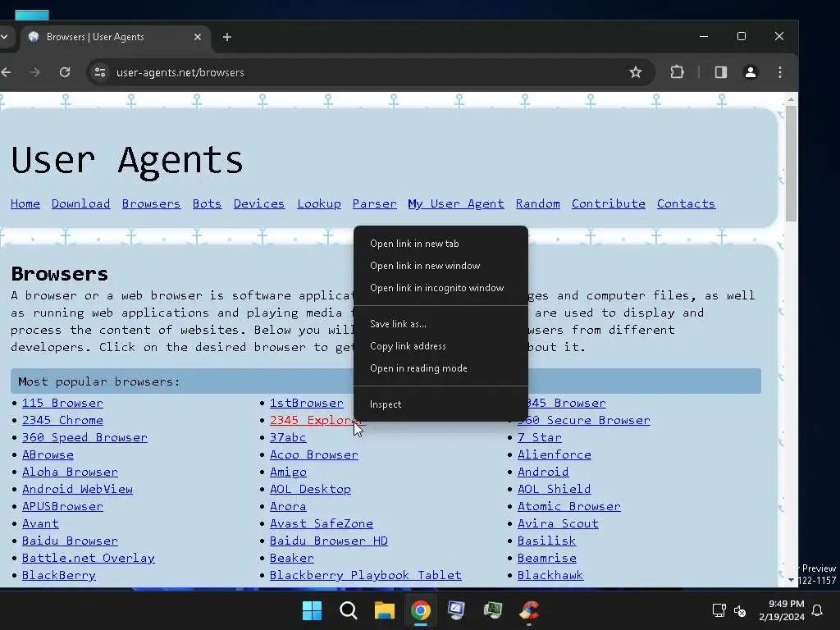Go to the Lookup nav link
Viewport: 840px width, 630px height.
(x=319, y=203)
